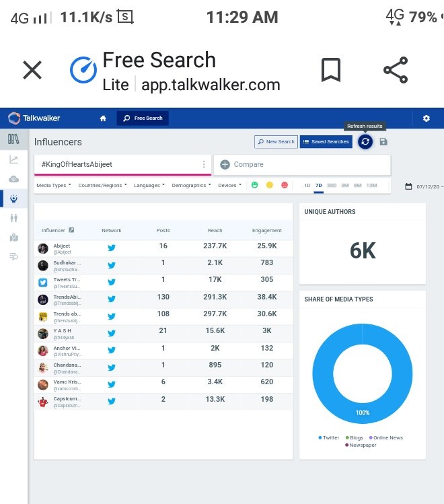Viewport: 444px width, 504px height.
Task: Select the Influencers sidebar icon
Action: click(x=13, y=199)
